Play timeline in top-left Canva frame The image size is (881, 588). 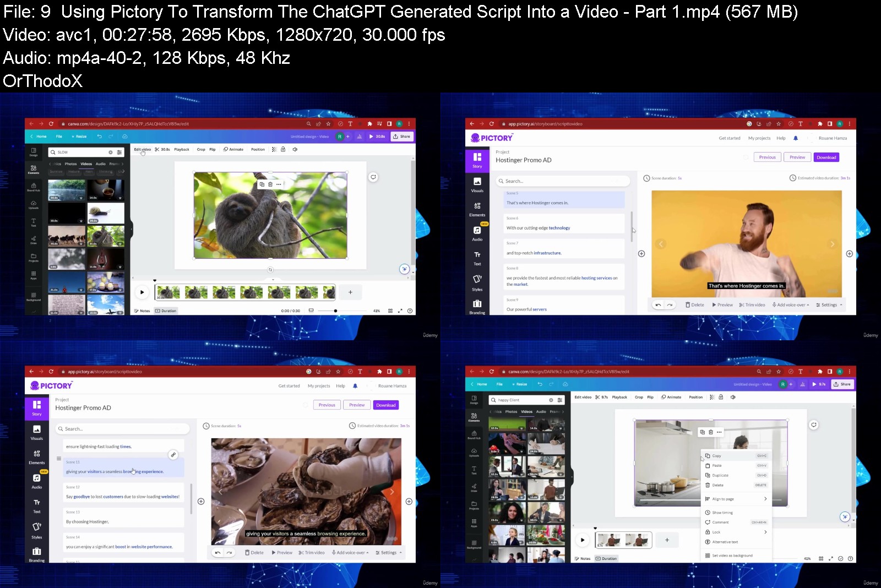142,292
